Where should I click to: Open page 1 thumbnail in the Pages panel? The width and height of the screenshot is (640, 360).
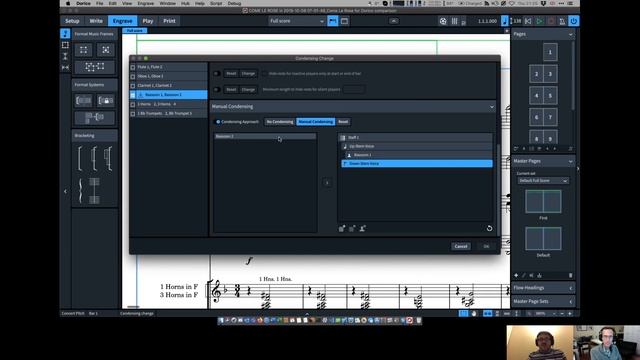click(550, 52)
